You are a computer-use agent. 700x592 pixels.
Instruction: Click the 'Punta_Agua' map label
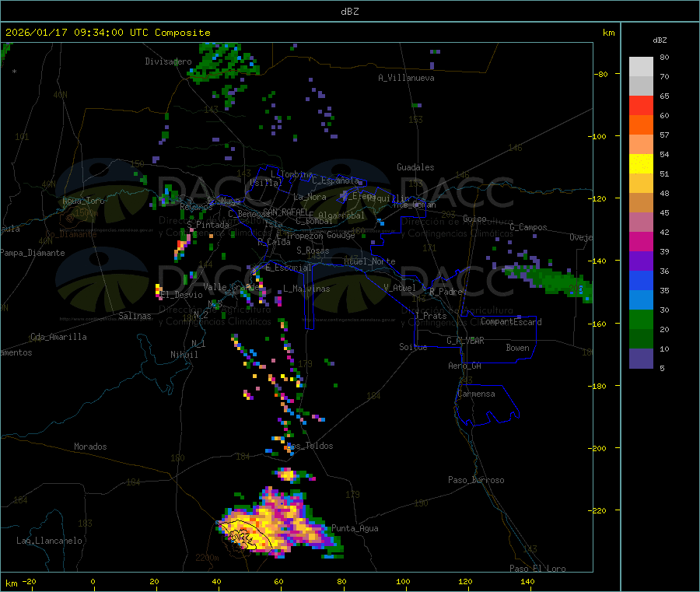[x=355, y=529]
